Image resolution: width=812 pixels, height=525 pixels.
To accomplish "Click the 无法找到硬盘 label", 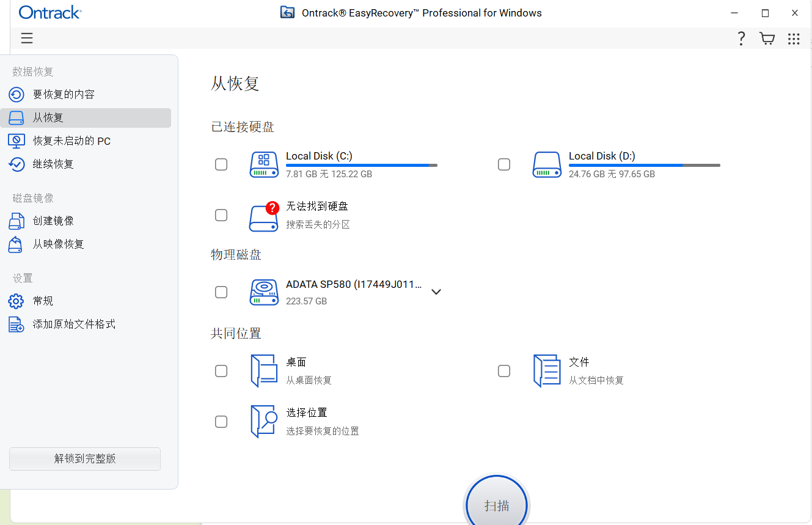I will coord(317,207).
